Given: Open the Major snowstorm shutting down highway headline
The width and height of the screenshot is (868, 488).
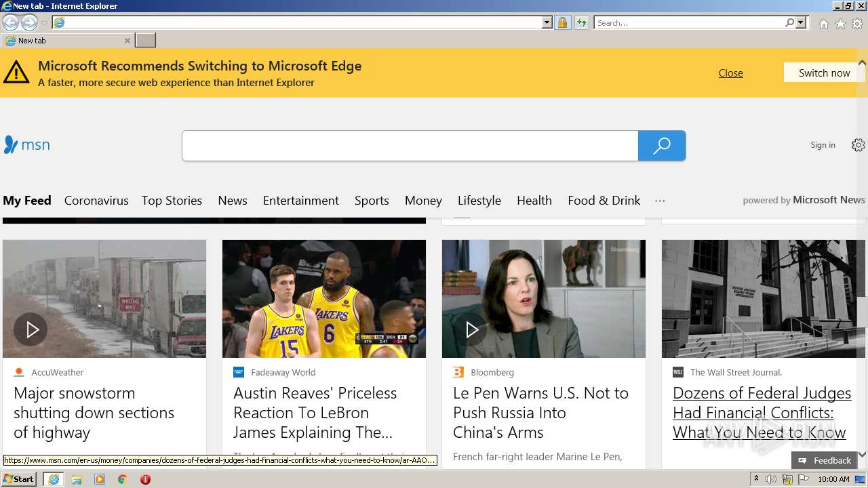Looking at the screenshot, I should tap(94, 413).
